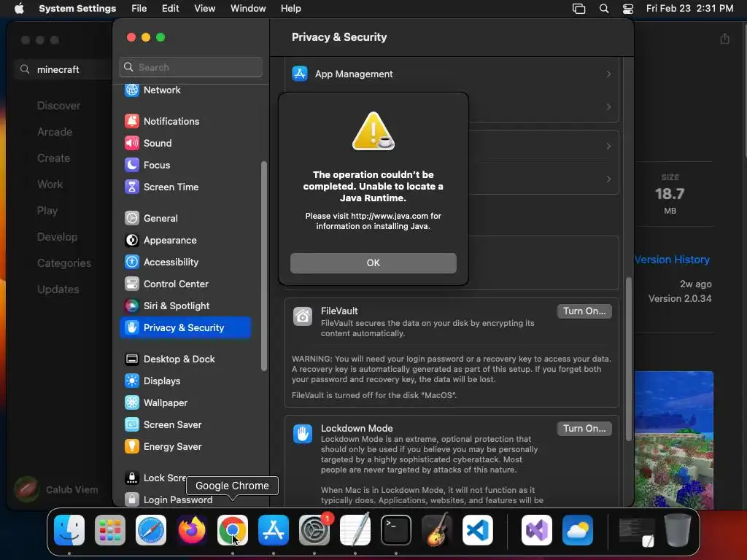Click the settings sidebar scrollbar
The width and height of the screenshot is (747, 560).
click(264, 266)
